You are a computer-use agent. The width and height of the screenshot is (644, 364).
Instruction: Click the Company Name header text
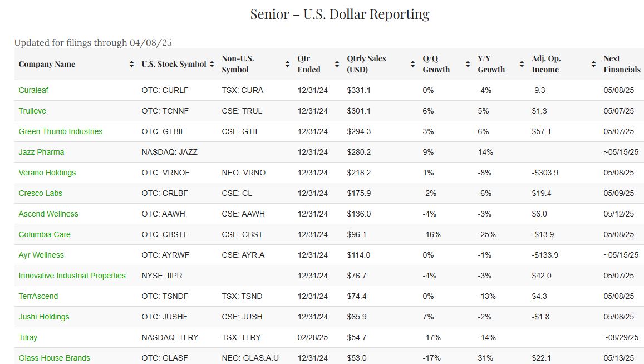[x=47, y=64]
